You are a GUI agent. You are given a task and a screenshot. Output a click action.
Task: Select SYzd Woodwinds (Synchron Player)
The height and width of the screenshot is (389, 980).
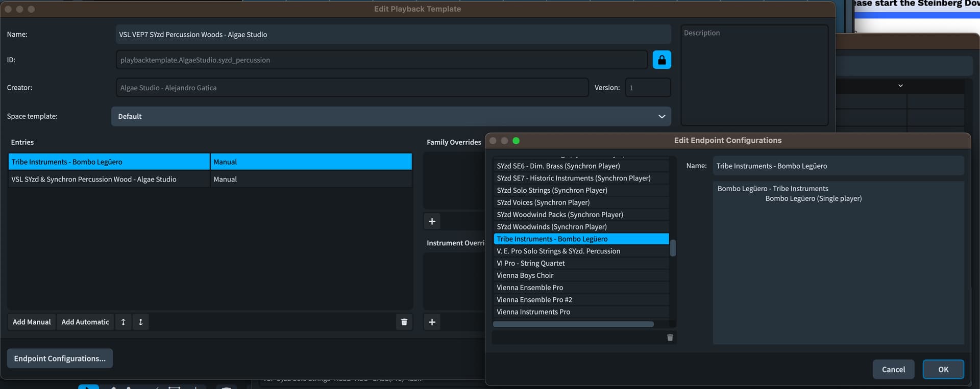[581, 227]
